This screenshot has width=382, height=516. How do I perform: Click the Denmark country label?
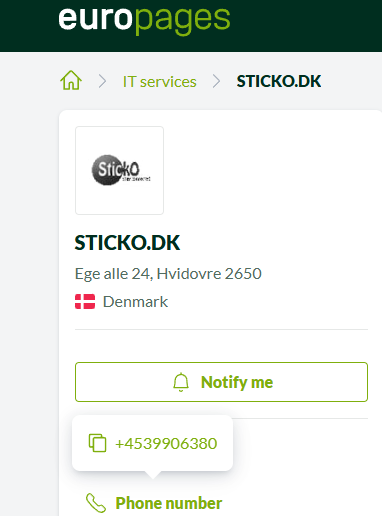(135, 302)
